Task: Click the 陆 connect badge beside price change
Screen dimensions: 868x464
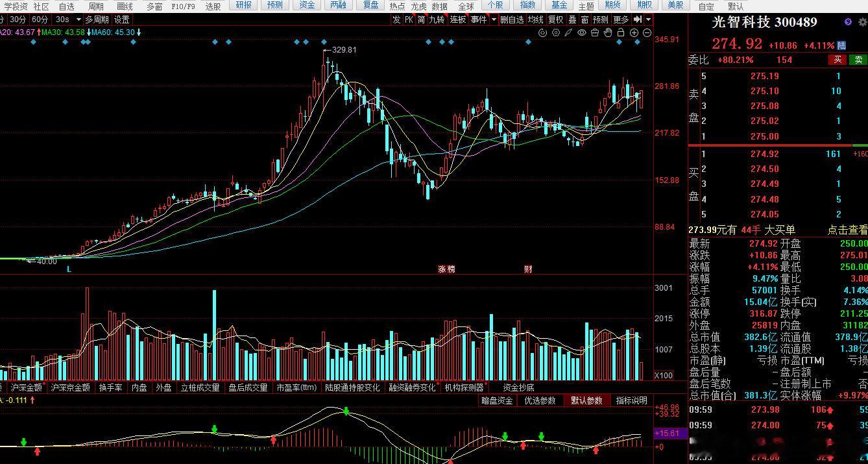Action: pyautogui.click(x=841, y=45)
